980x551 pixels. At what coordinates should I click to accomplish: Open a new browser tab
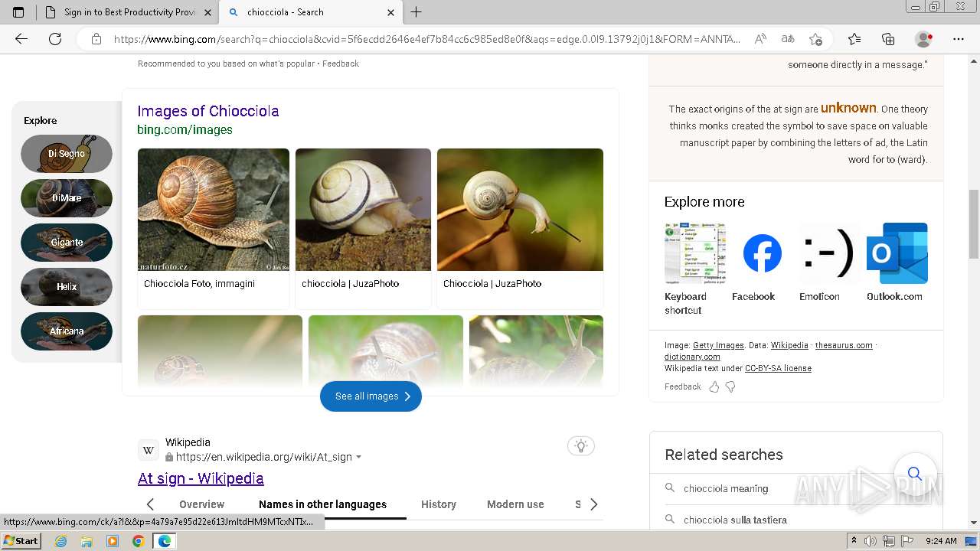416,12
